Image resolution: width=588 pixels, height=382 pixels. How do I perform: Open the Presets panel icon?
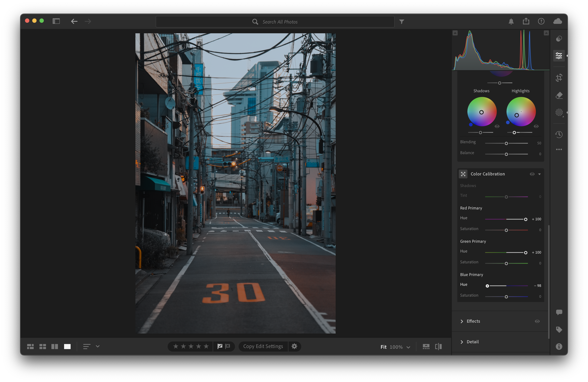559,39
